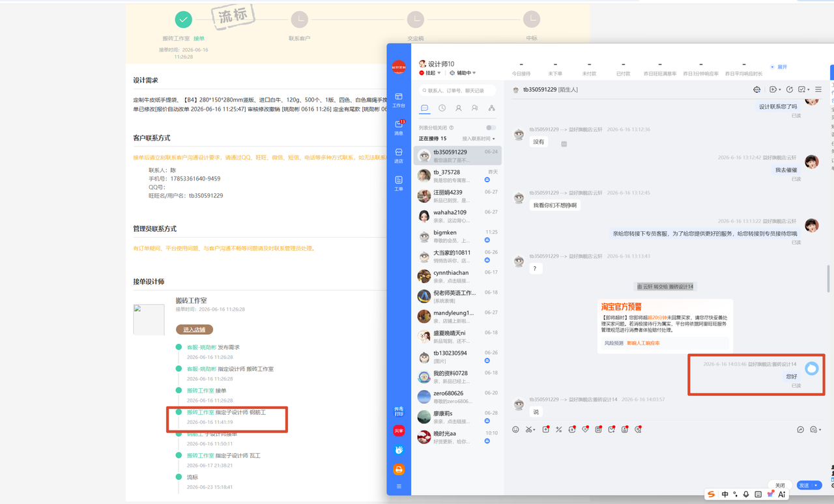
Task: Click the forward arrow bubble icon
Action: [x=800, y=430]
